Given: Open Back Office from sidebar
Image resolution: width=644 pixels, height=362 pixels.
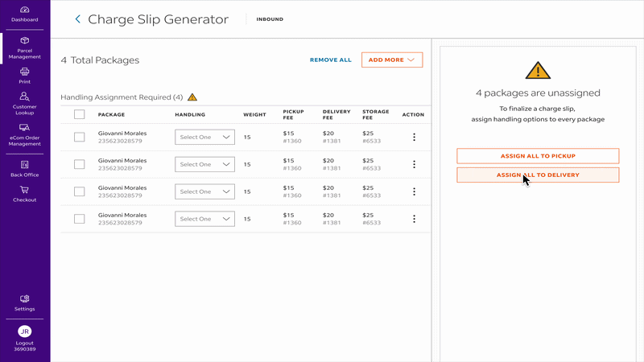Looking at the screenshot, I should (x=24, y=164).
